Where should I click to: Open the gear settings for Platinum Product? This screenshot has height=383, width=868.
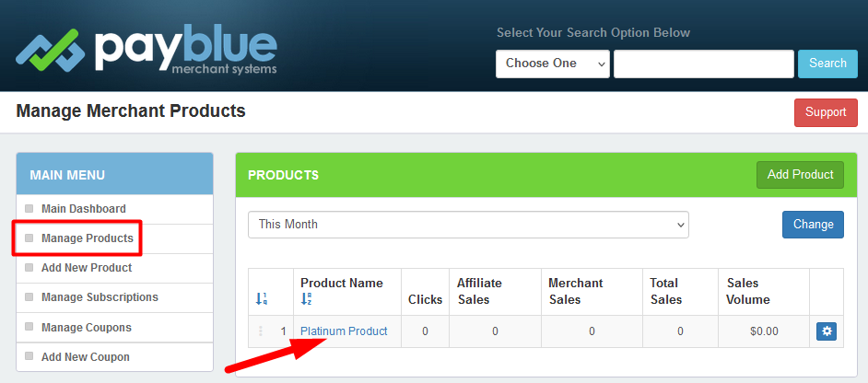[827, 331]
